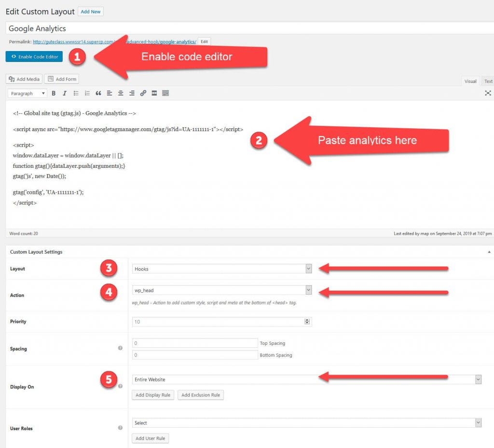The height and width of the screenshot is (448, 494).
Task: Align text right
Action: tap(132, 93)
